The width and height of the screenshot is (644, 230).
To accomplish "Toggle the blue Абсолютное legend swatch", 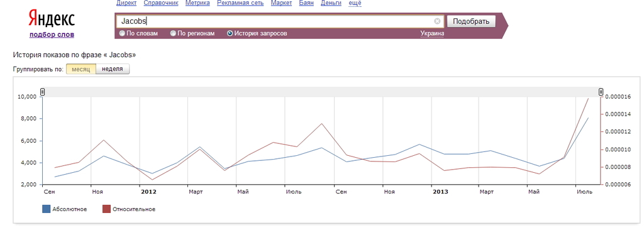I will click(47, 209).
